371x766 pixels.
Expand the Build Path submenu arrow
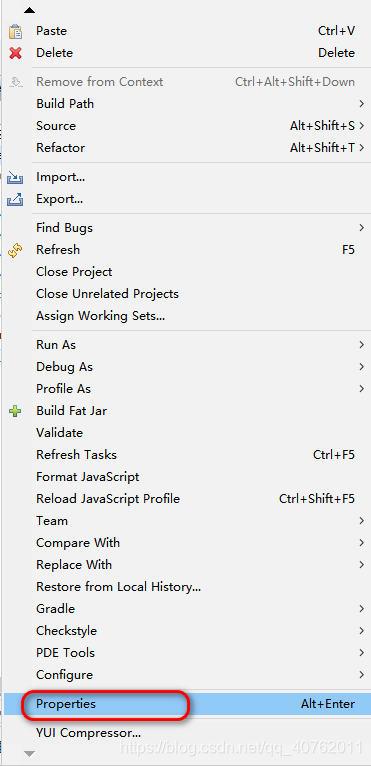point(362,104)
